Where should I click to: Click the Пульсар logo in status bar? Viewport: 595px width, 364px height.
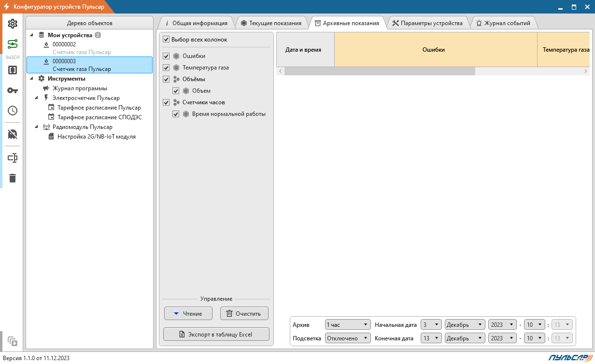[570, 358]
